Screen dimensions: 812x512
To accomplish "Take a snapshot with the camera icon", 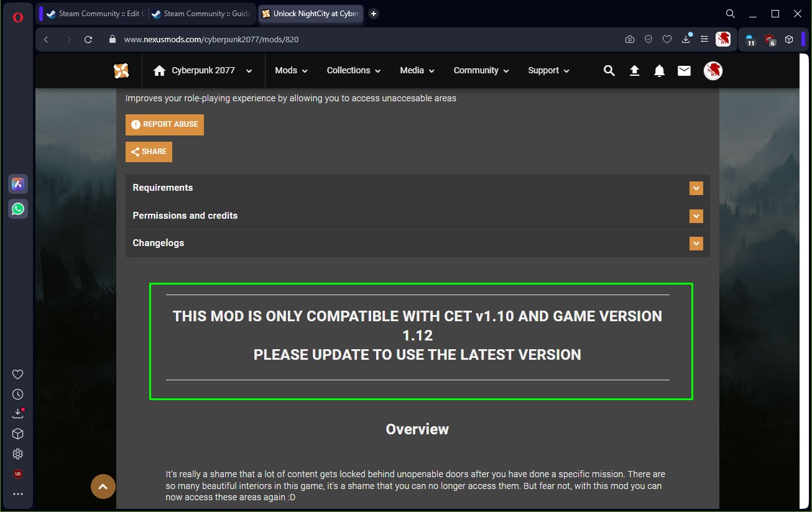I will (x=630, y=39).
